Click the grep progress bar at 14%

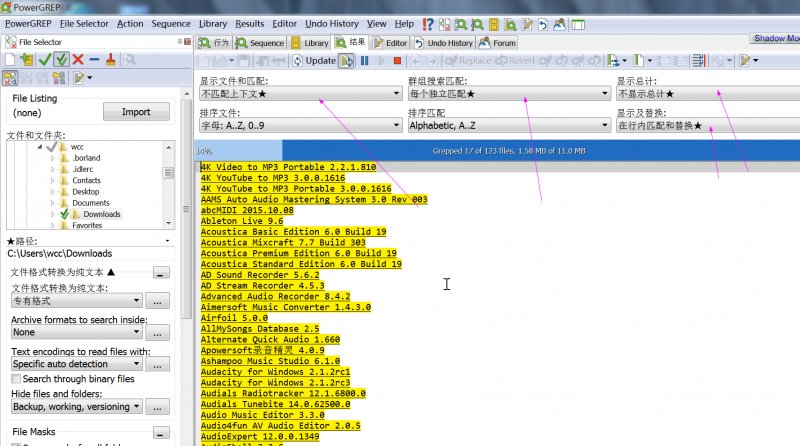pyautogui.click(x=497, y=151)
